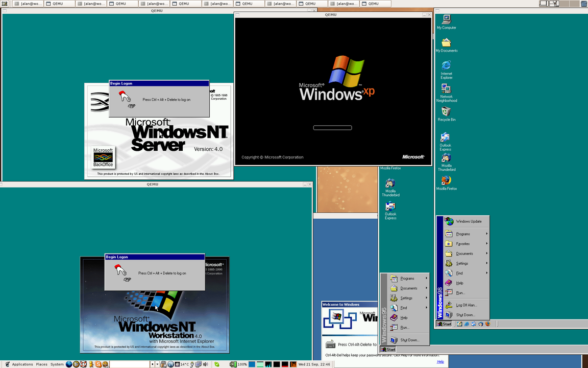Click the orange S launcher in GNOME panel
The height and width of the screenshot is (368, 588).
tap(98, 364)
